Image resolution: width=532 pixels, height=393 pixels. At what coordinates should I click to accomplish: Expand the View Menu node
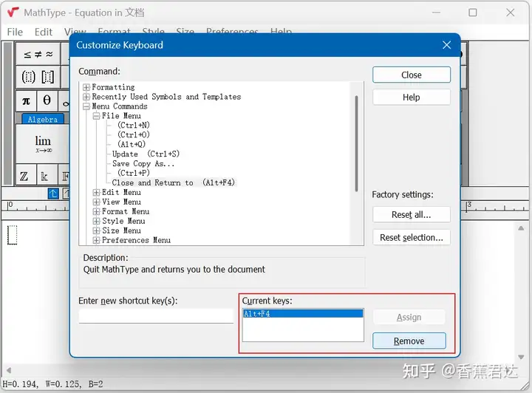(x=96, y=202)
